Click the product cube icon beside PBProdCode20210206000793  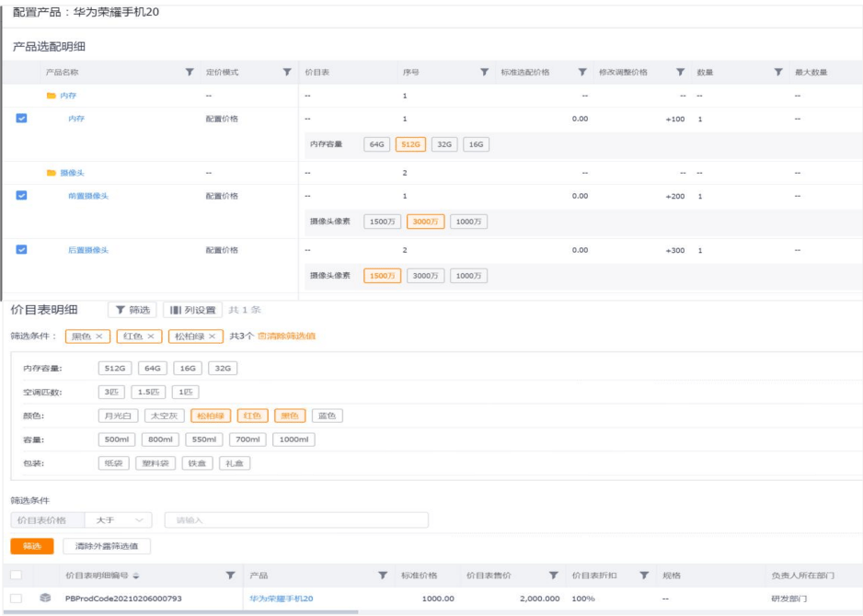[45, 599]
